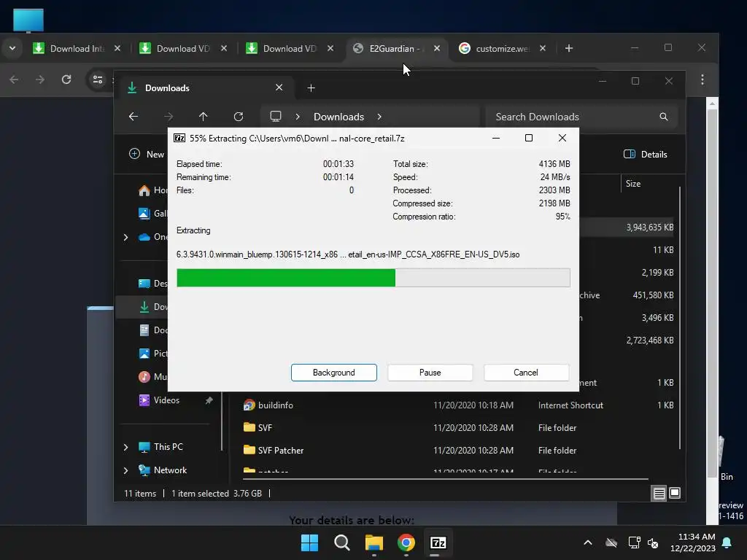Open 7-Zip from taskbar
747x560 pixels.
click(x=438, y=542)
